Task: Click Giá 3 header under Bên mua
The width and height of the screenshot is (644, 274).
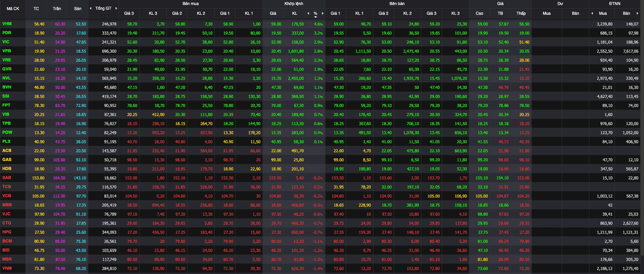Action: coord(129,13)
